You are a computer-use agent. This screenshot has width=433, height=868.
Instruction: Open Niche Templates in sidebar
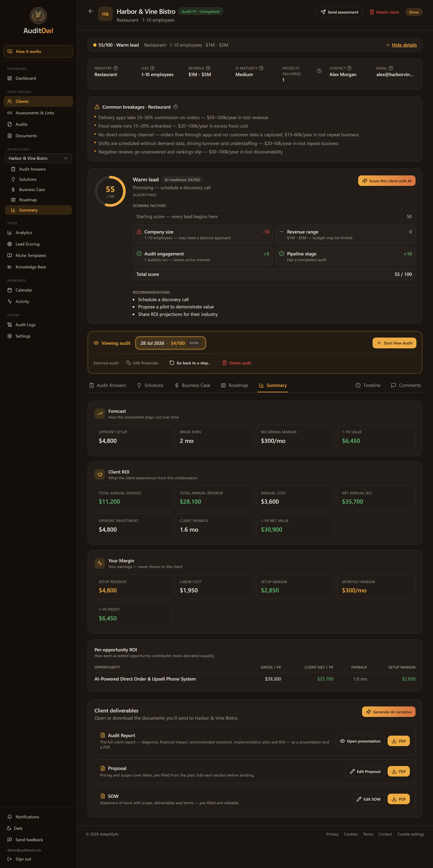click(38, 255)
